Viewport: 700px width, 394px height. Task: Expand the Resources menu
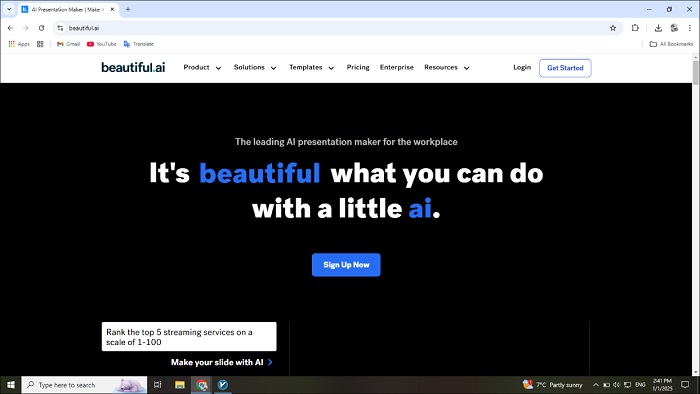[x=446, y=67]
